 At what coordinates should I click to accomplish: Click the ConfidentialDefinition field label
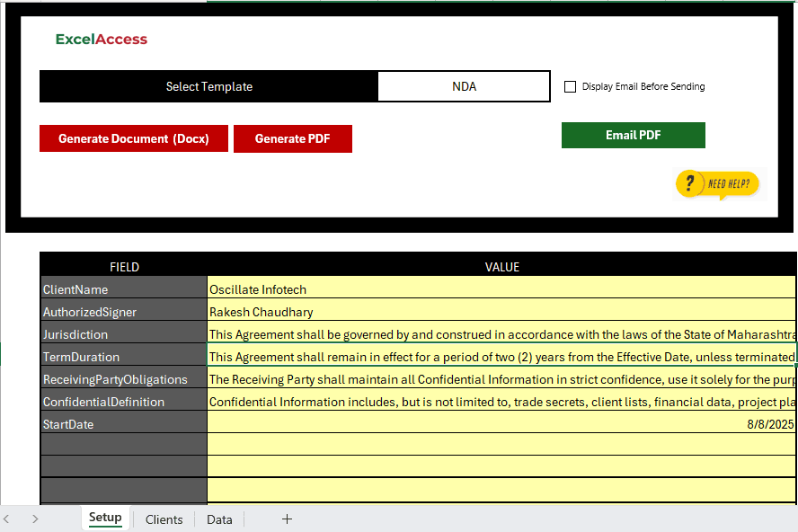(x=124, y=402)
